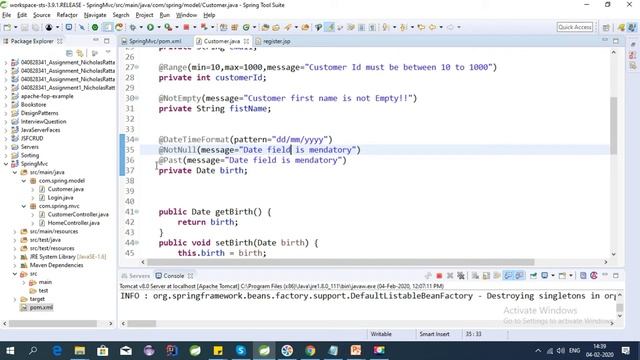
Task: Click the editor horizontal scrollbar thumb
Action: (x=340, y=262)
